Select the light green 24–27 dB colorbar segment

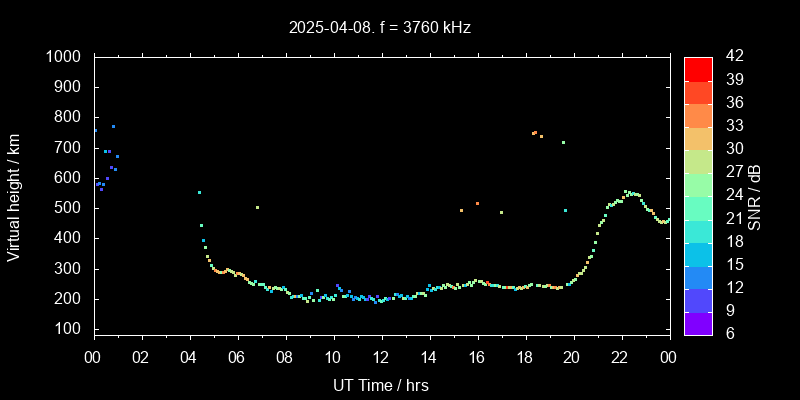tap(698, 184)
